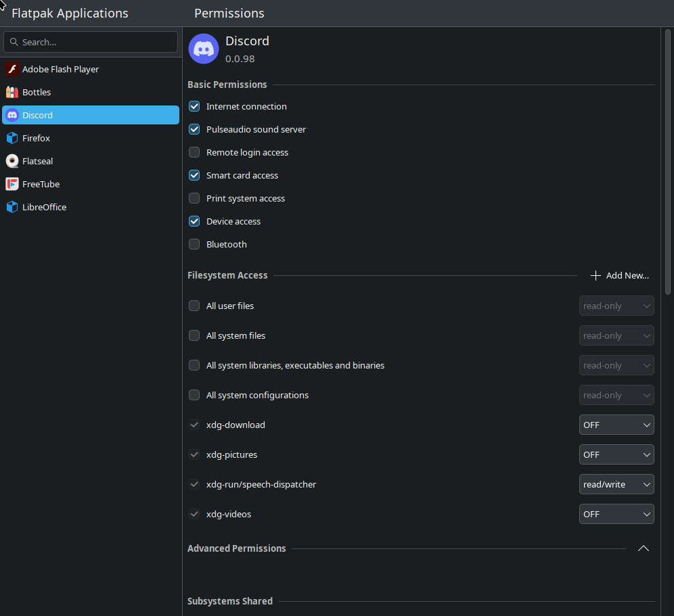The width and height of the screenshot is (674, 616).
Task: Check All system libraries, executables and binaries
Action: pos(194,365)
